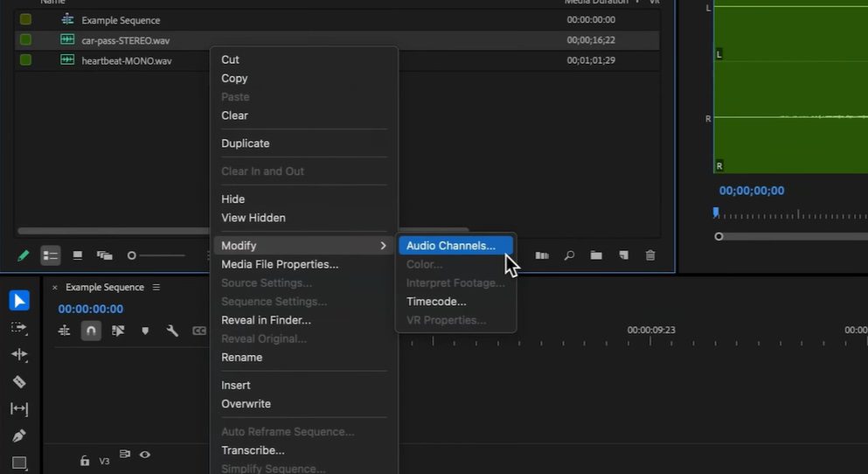Select Audio Channels... in Modify submenu

pyautogui.click(x=455, y=245)
